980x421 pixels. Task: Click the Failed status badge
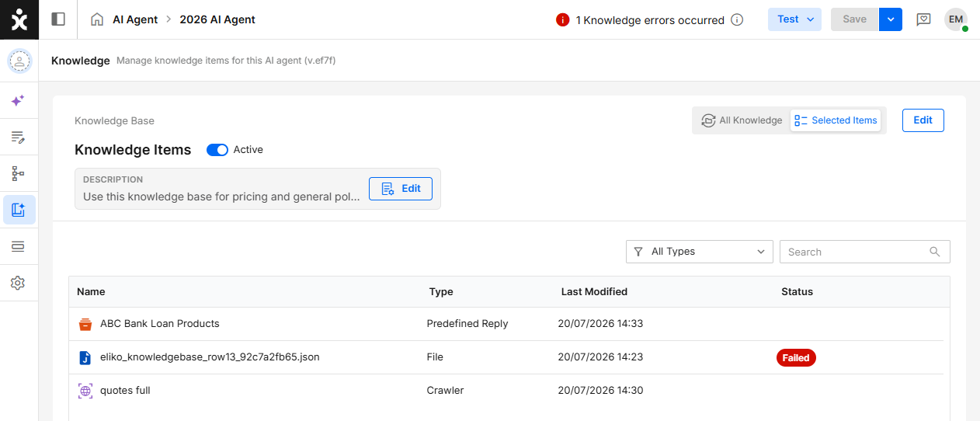796,358
